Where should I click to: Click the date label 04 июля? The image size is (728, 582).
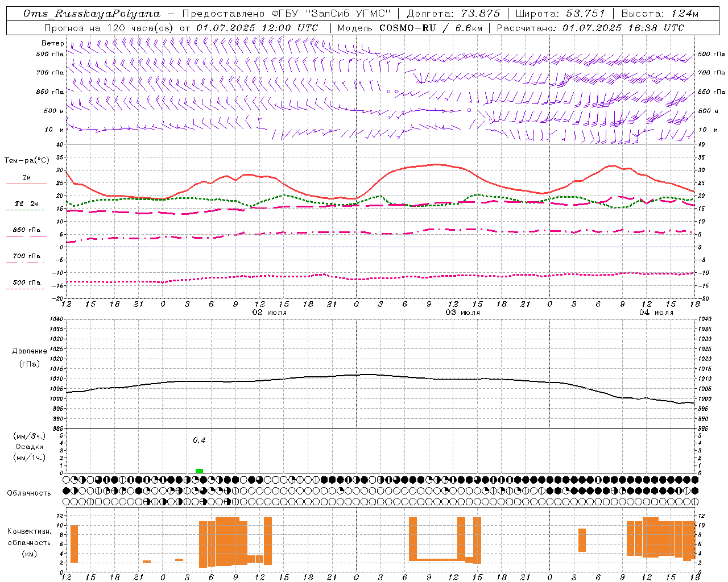click(656, 313)
